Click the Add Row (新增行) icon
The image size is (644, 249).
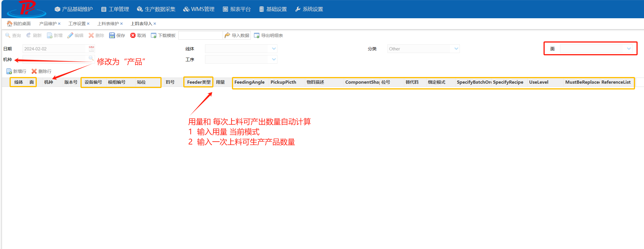point(9,71)
